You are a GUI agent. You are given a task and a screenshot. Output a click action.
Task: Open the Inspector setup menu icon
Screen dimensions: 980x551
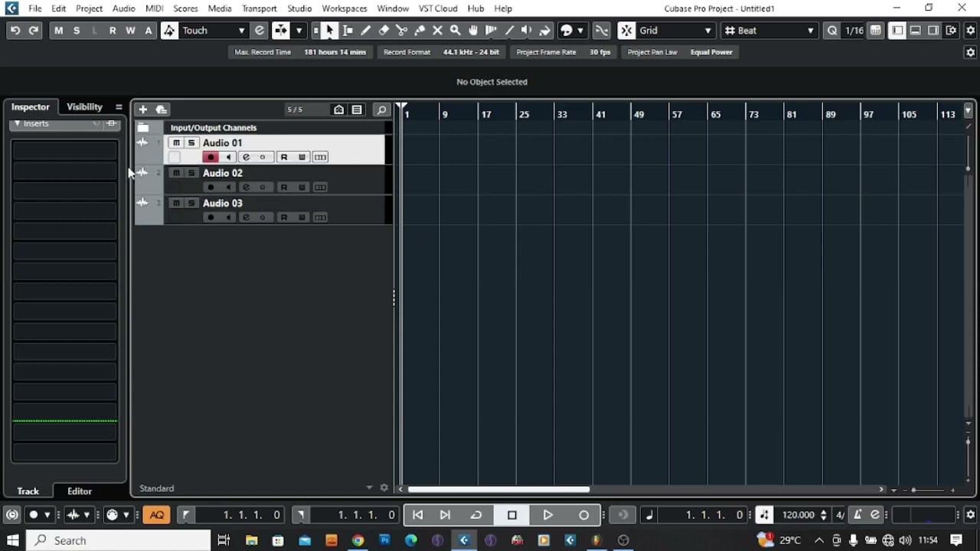click(119, 107)
